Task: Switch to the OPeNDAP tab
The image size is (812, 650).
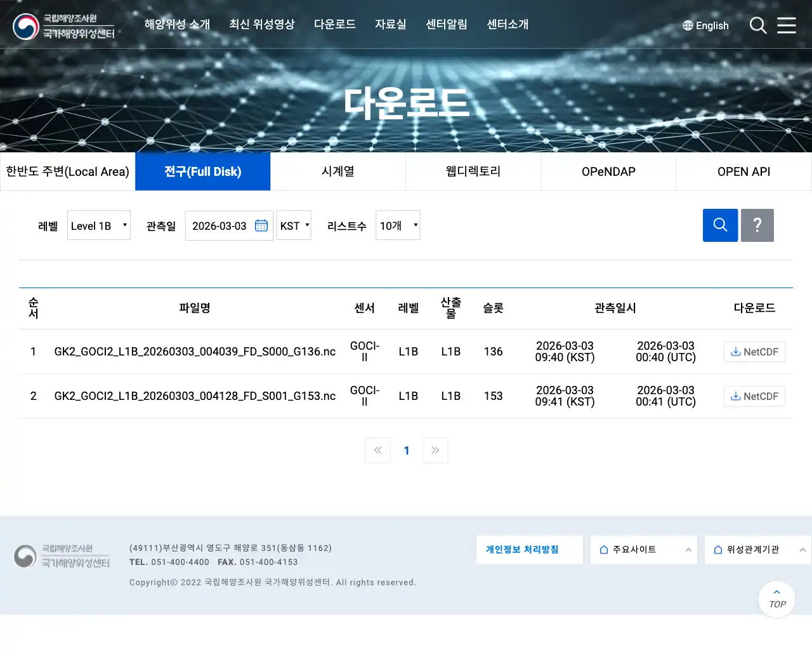Action: point(608,171)
